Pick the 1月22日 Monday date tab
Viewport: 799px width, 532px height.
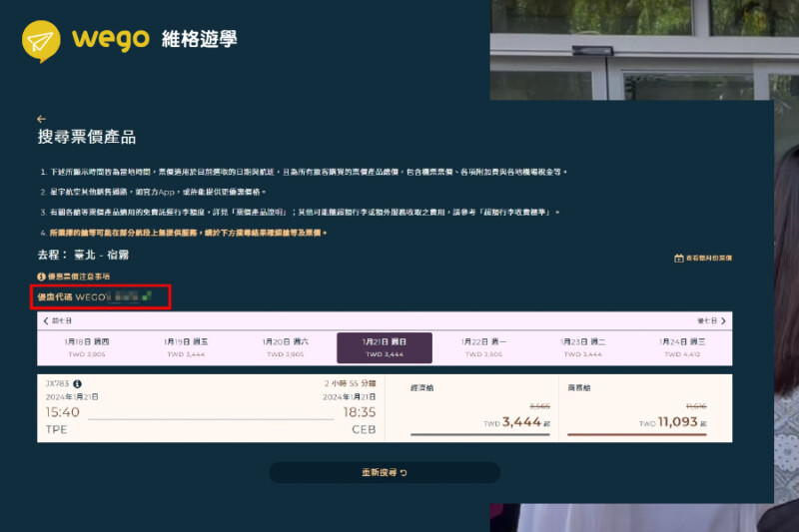click(x=483, y=347)
